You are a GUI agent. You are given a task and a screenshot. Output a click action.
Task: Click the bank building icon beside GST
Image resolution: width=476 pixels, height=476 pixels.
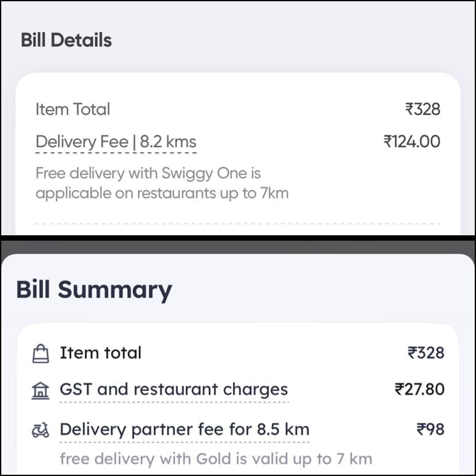coord(41,390)
